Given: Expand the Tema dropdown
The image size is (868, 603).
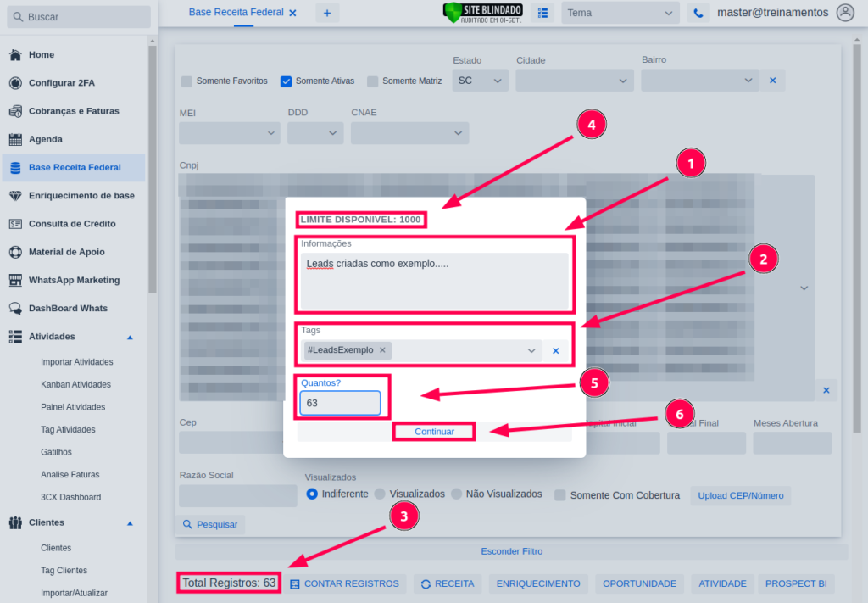Looking at the screenshot, I should point(620,13).
